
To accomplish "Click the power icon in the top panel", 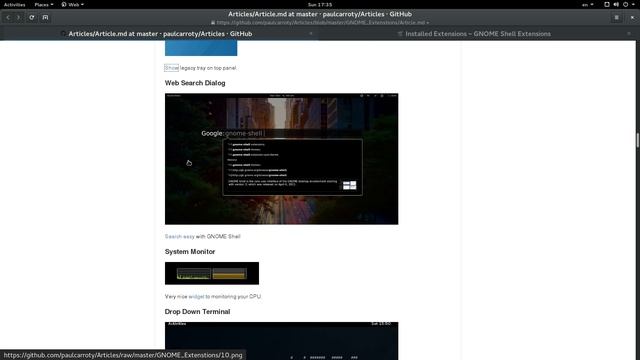I will click(625, 4).
